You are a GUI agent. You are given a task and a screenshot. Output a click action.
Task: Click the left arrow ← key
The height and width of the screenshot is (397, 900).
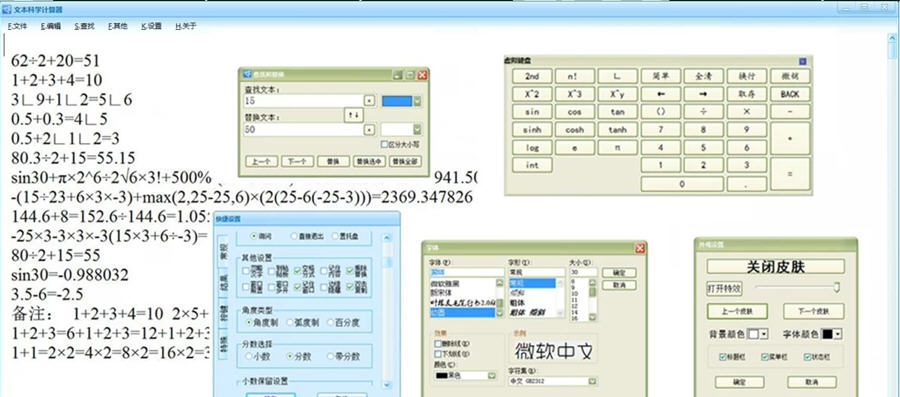(x=661, y=94)
